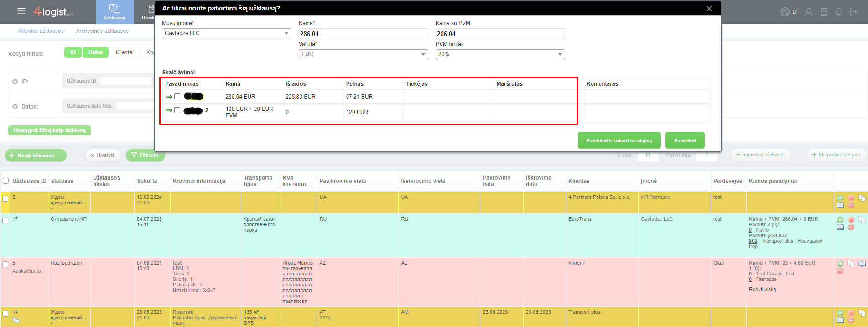Open Mūsų įmonė dropdown showing Gavtadze LLC
This screenshot has width=868, height=327.
227,33
